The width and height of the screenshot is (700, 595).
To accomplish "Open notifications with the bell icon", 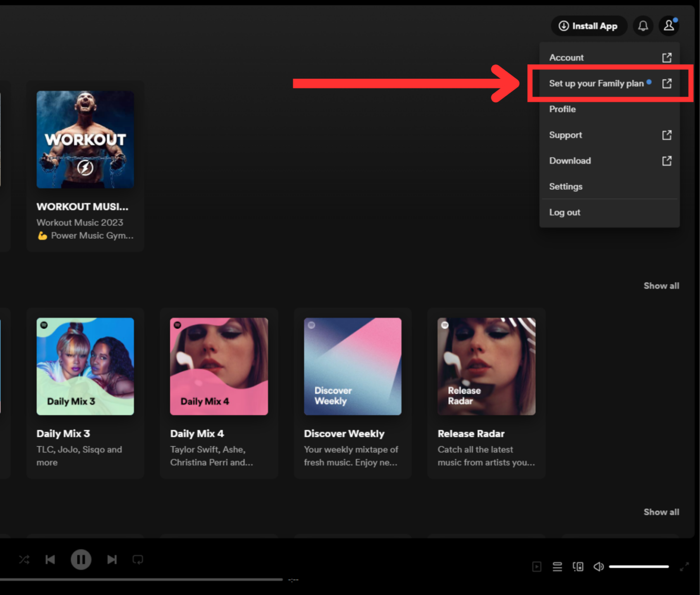I will point(643,26).
